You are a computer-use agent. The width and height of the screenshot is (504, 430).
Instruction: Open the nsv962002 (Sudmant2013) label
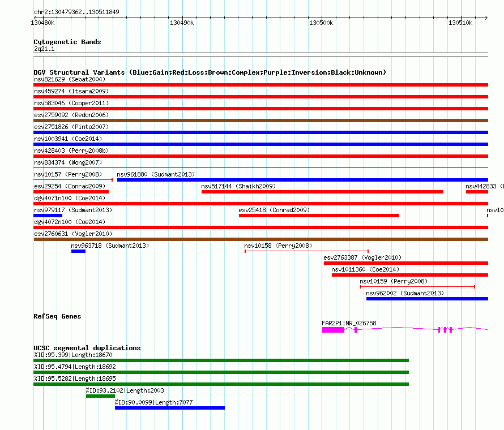pos(405,293)
